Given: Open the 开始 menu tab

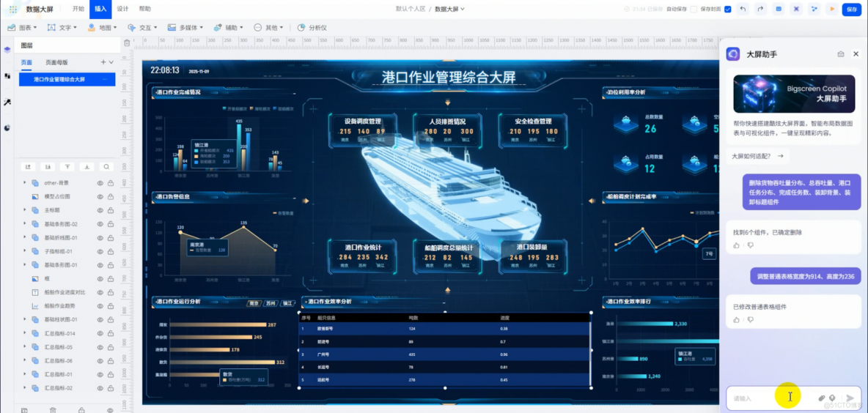Looking at the screenshot, I should point(78,9).
